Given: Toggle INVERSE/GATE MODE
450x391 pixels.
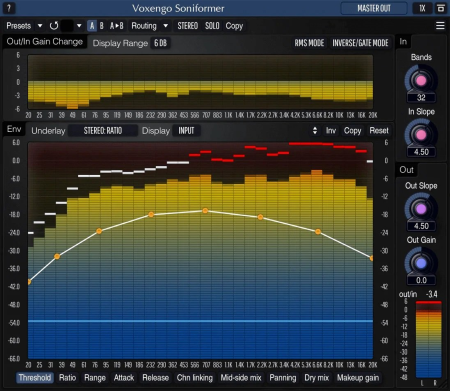Looking at the screenshot, I should 360,43.
